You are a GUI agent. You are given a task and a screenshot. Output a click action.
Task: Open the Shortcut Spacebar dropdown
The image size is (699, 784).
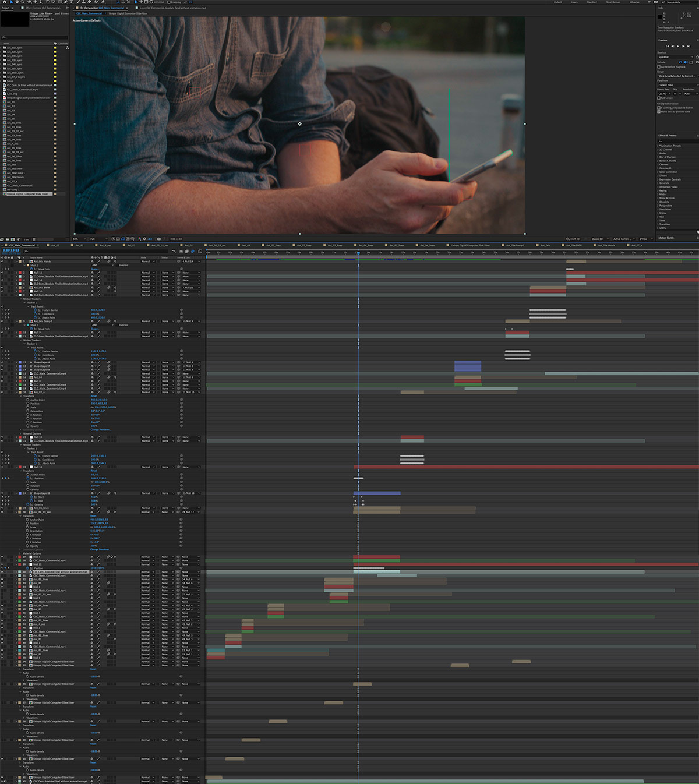click(x=676, y=57)
